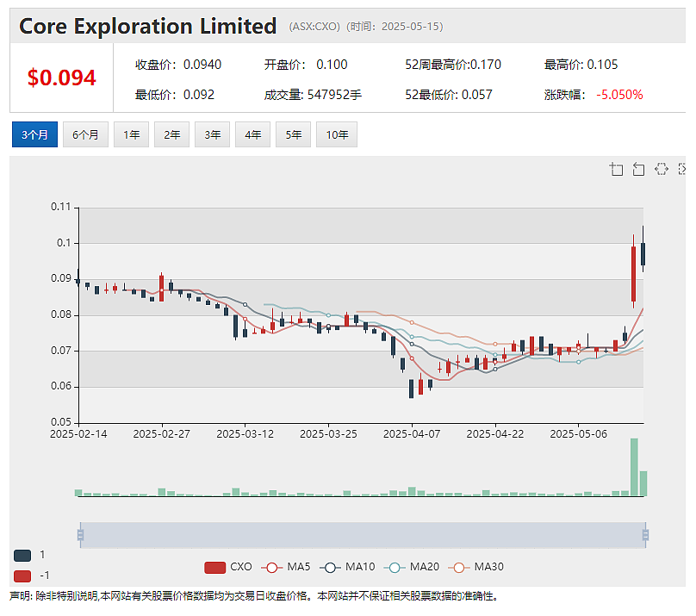Click the (ASX:CXO) ticker label
696x616 pixels.
click(314, 27)
